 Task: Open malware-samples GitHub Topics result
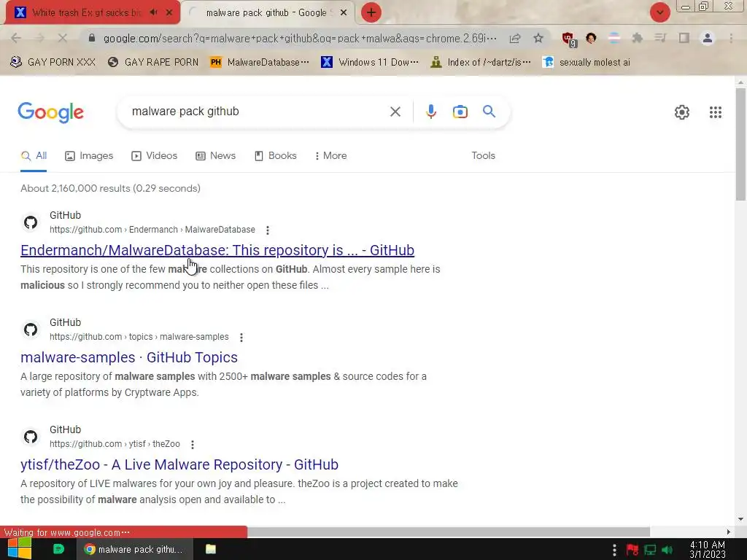coord(129,357)
